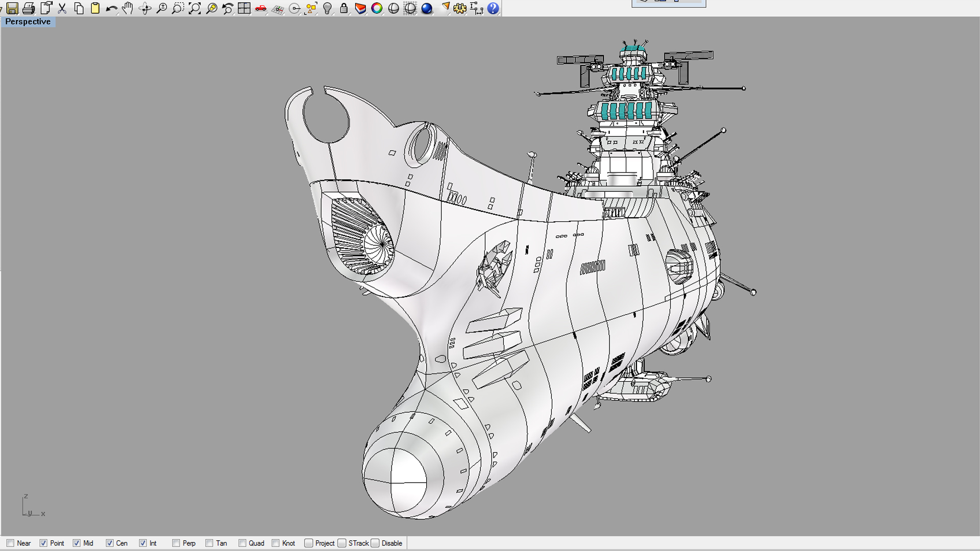Viewport: 980px width, 551px height.
Task: Toggle the STrack smart tracking option
Action: pyautogui.click(x=342, y=543)
